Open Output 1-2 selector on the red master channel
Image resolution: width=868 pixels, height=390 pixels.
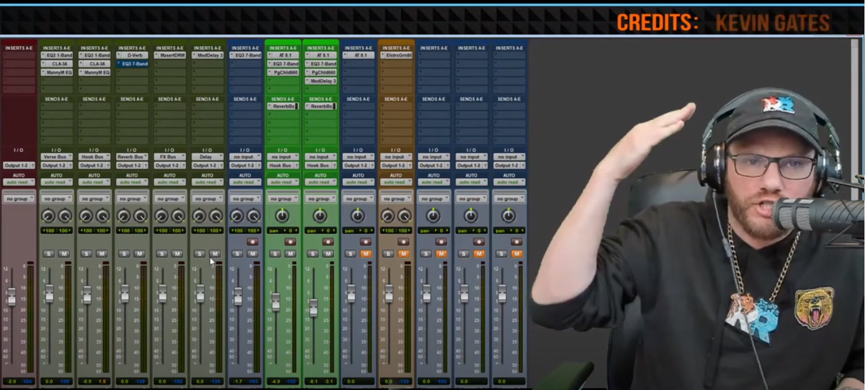coord(19,166)
